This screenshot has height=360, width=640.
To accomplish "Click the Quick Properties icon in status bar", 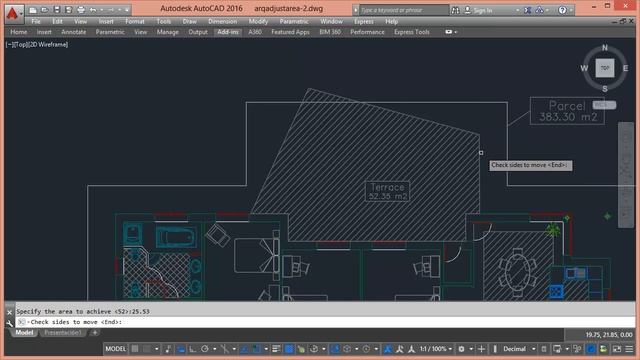I will pyautogui.click(x=544, y=349).
